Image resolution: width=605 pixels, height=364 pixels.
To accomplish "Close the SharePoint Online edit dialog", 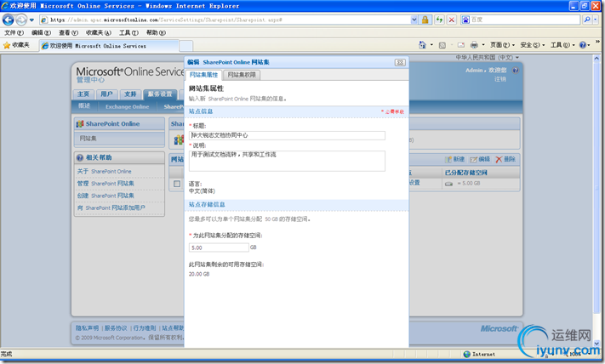I will [x=400, y=62].
